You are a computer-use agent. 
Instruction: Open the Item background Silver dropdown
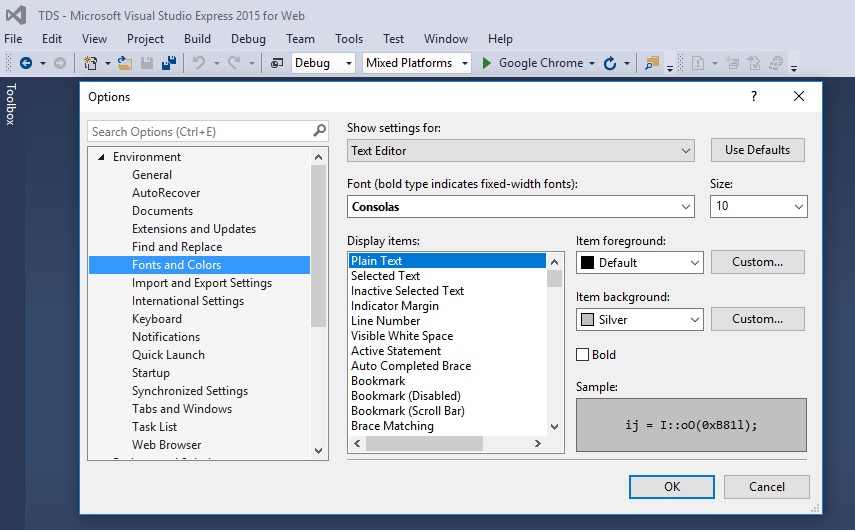[640, 320]
